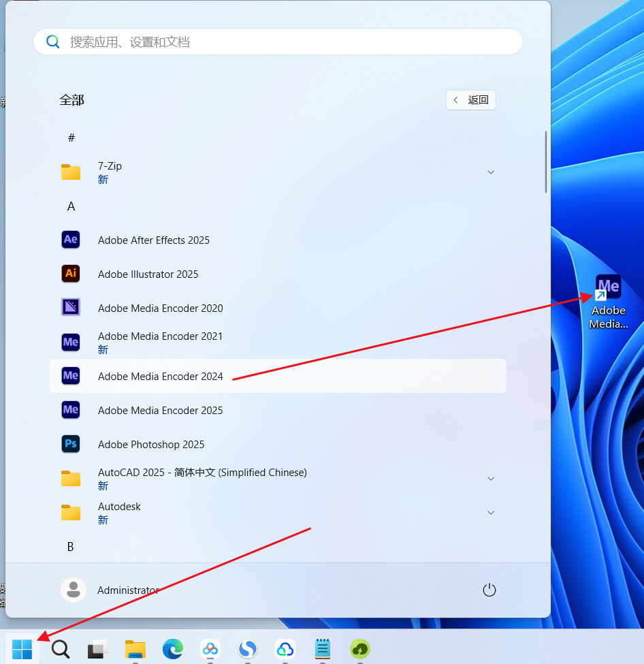Screen dimensions: 644x664
Task: Select the 7-Zip text label
Action: pyautogui.click(x=110, y=166)
